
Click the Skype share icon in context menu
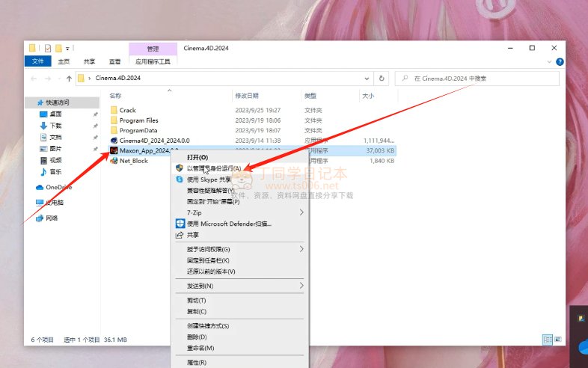180,180
